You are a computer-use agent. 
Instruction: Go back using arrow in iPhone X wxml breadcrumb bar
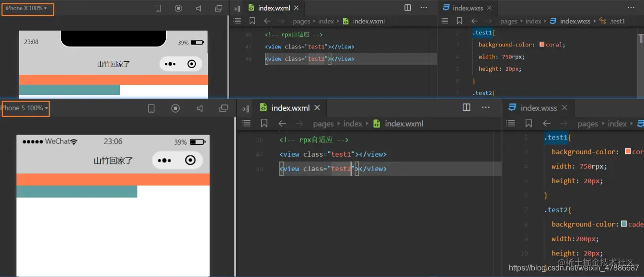[267, 21]
